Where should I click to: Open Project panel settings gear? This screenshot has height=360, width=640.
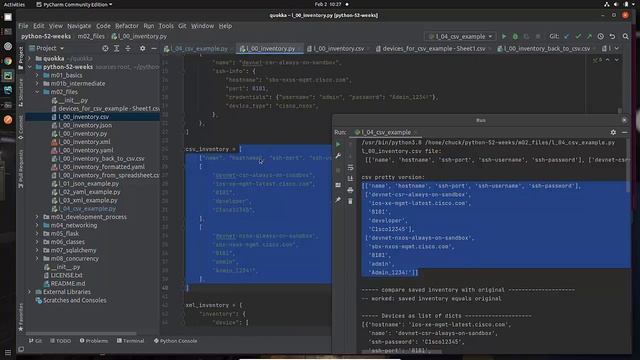[x=142, y=48]
